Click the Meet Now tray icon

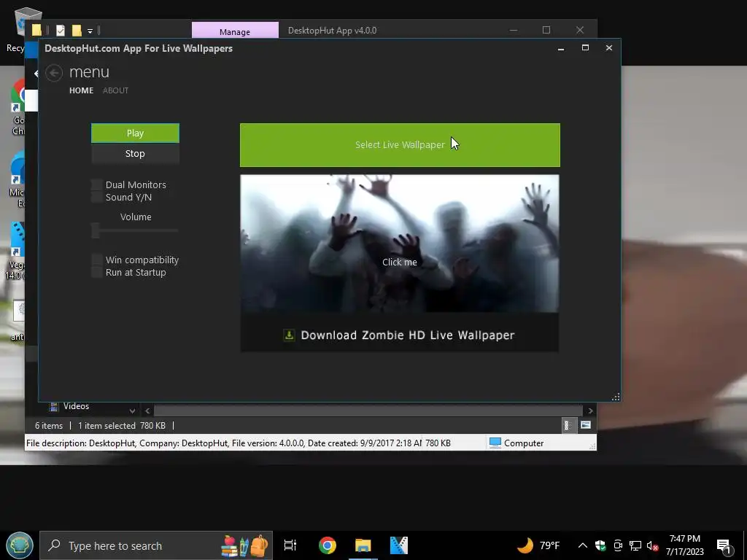click(618, 545)
